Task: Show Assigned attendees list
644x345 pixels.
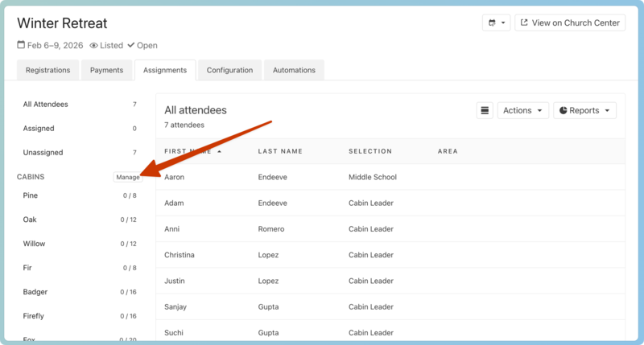Action: 39,128
